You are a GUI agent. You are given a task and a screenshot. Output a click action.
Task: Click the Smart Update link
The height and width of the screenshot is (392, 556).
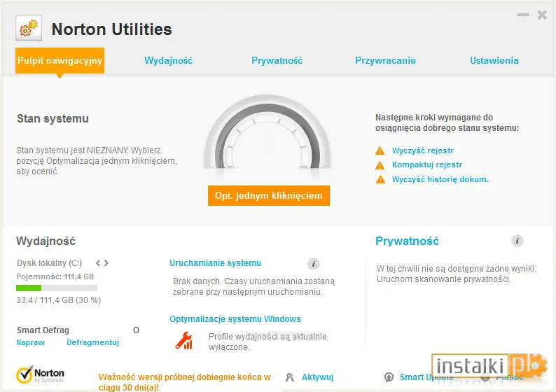[x=426, y=377]
